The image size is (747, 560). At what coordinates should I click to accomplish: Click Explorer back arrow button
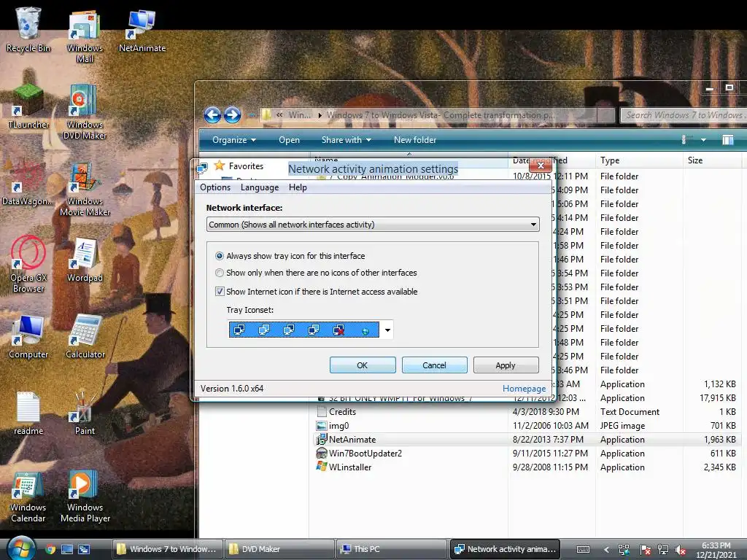pyautogui.click(x=212, y=114)
